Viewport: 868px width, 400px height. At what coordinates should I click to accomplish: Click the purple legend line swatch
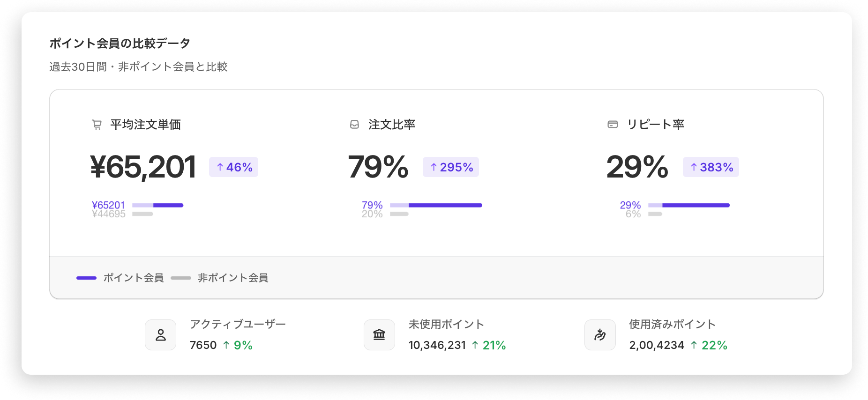coord(86,278)
